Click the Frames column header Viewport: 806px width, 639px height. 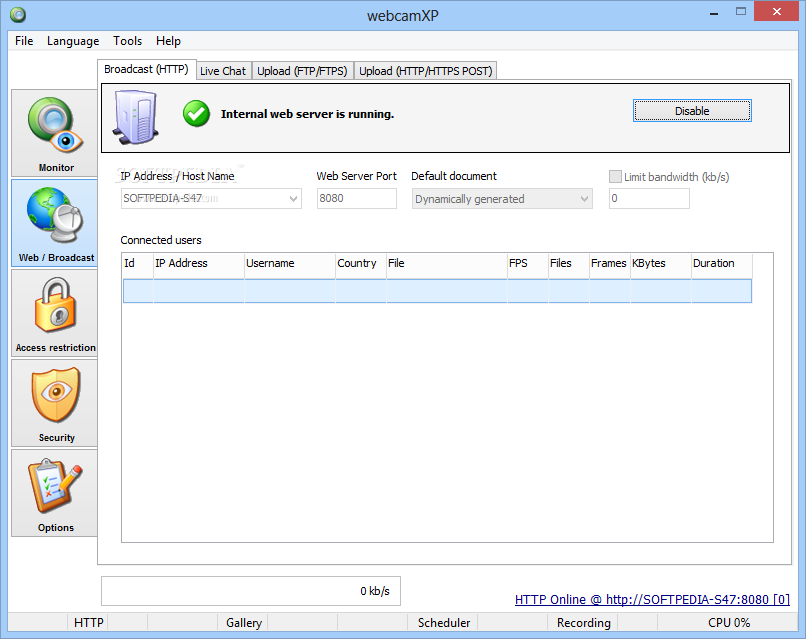click(x=610, y=264)
